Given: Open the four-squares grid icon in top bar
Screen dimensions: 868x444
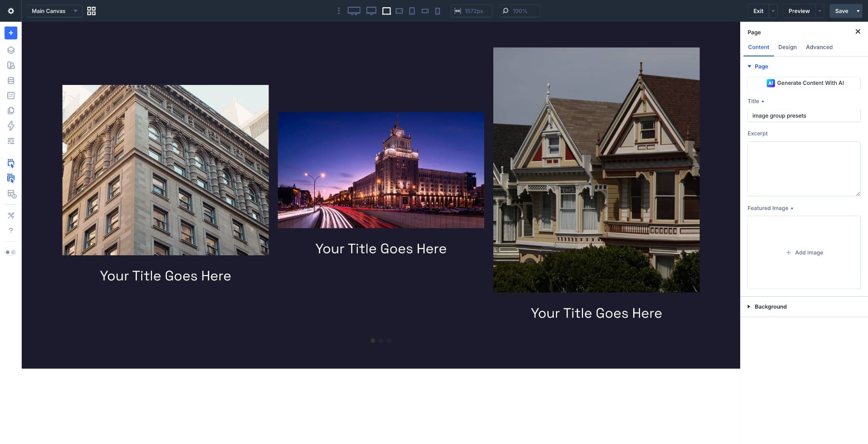Looking at the screenshot, I should pos(91,11).
